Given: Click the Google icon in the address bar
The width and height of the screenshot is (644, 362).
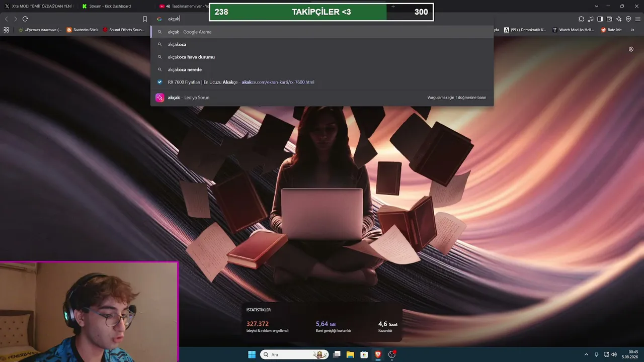Looking at the screenshot, I should (159, 19).
